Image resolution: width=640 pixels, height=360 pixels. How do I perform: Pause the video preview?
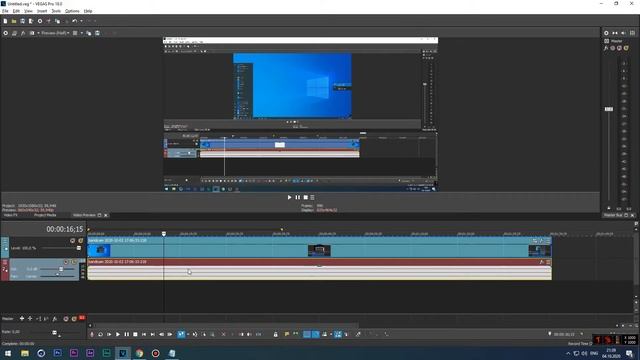(298, 197)
